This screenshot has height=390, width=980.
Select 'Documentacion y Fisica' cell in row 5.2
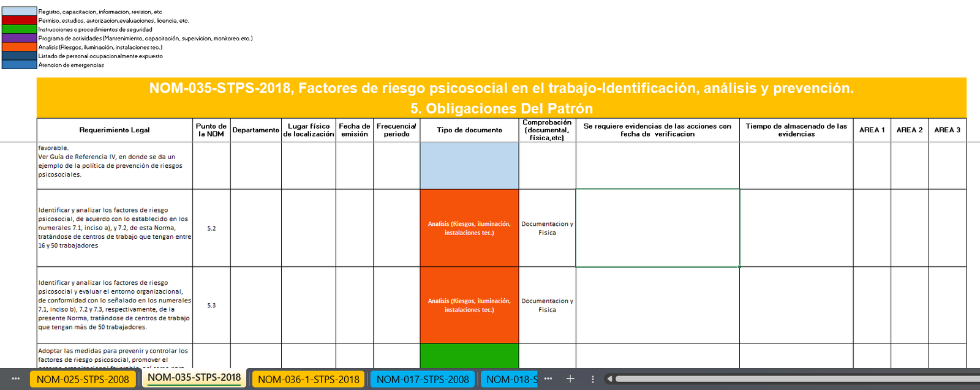(547, 228)
